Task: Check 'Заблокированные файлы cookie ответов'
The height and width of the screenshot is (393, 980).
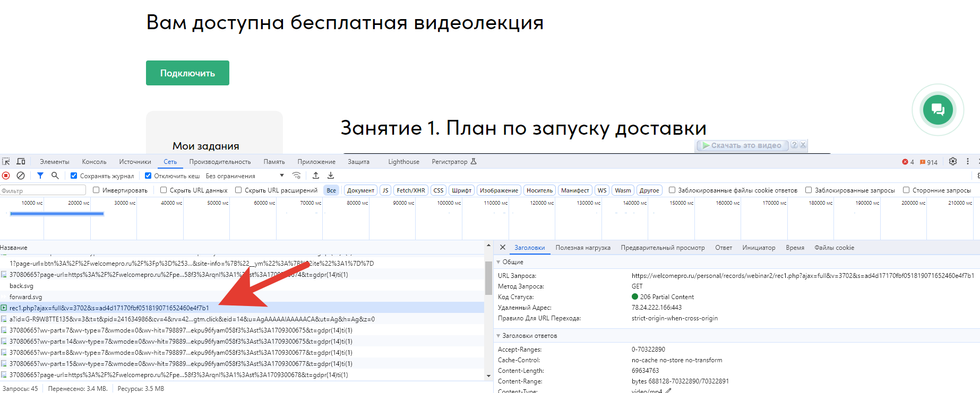Action: coord(672,190)
